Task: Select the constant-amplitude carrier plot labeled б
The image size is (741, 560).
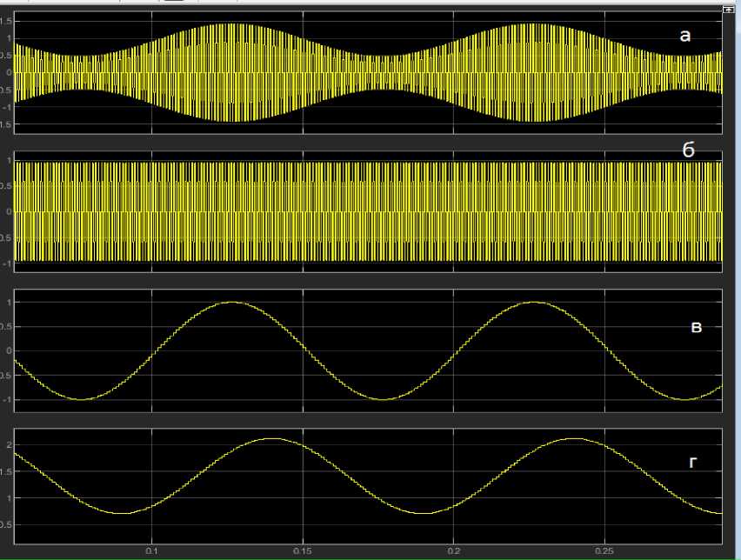Action: point(368,211)
